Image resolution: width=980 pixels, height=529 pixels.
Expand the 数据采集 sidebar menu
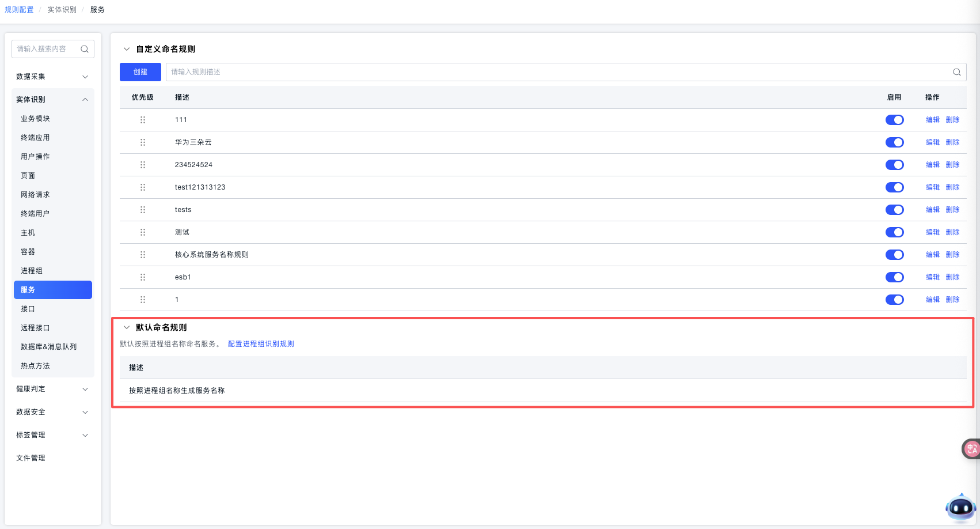tap(52, 77)
